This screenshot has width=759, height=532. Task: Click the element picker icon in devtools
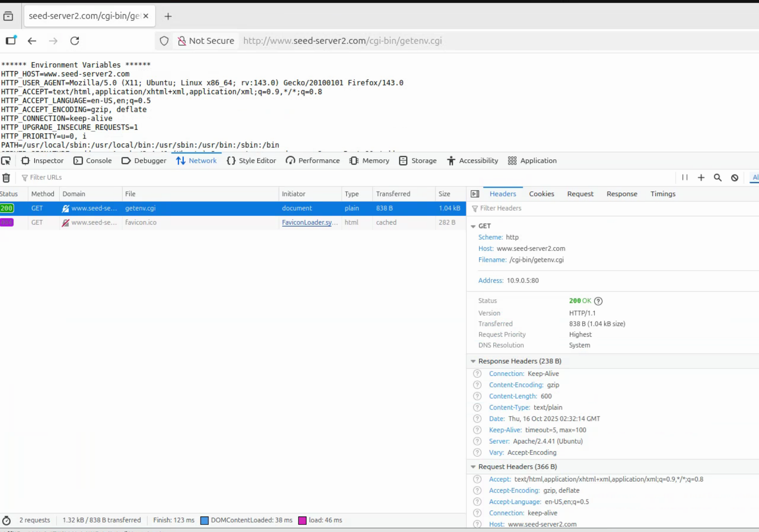[6, 161]
